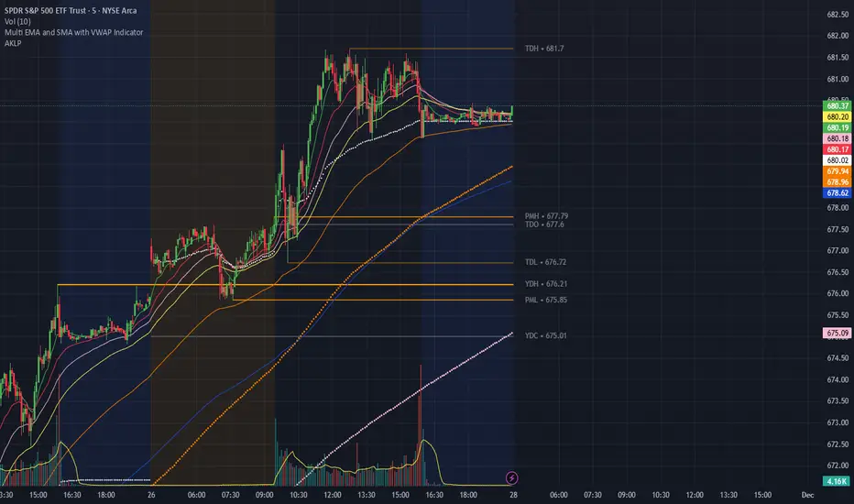This screenshot has height=504, width=854.
Task: Click the PML 675.85 level label
Action: pos(546,300)
